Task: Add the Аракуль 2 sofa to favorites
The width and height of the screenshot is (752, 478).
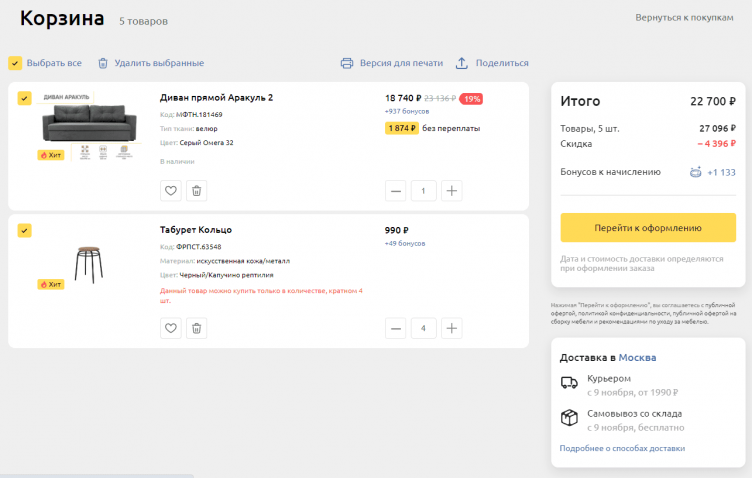Action: click(171, 191)
